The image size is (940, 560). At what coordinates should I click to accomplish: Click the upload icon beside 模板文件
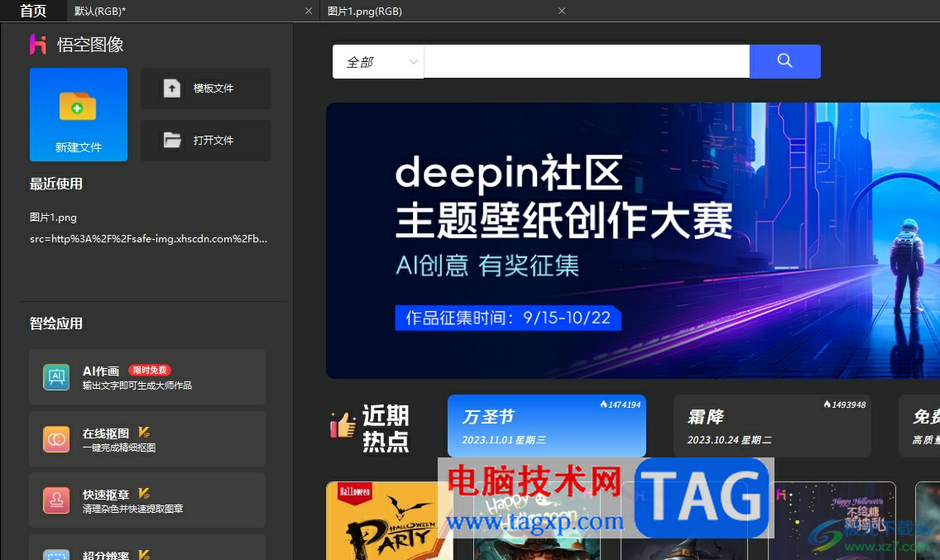pyautogui.click(x=172, y=89)
